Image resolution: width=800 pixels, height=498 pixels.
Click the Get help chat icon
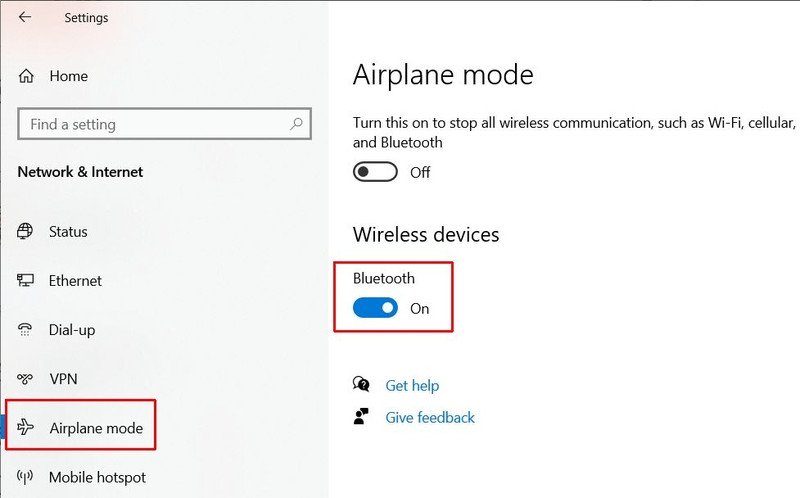(x=362, y=385)
